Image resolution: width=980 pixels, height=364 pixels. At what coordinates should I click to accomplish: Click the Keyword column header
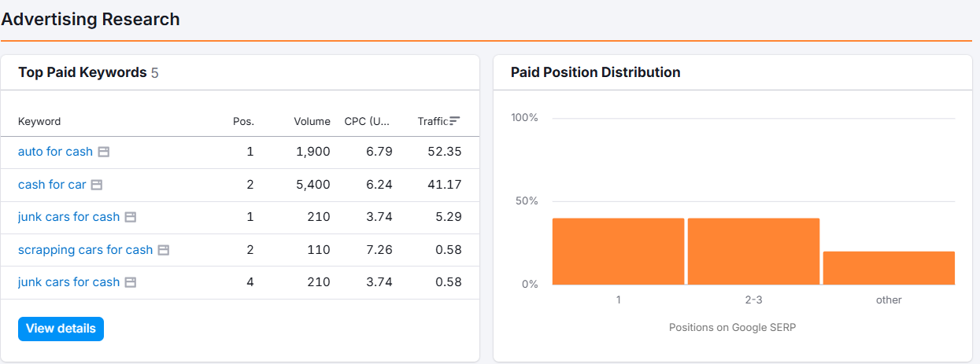(x=39, y=122)
